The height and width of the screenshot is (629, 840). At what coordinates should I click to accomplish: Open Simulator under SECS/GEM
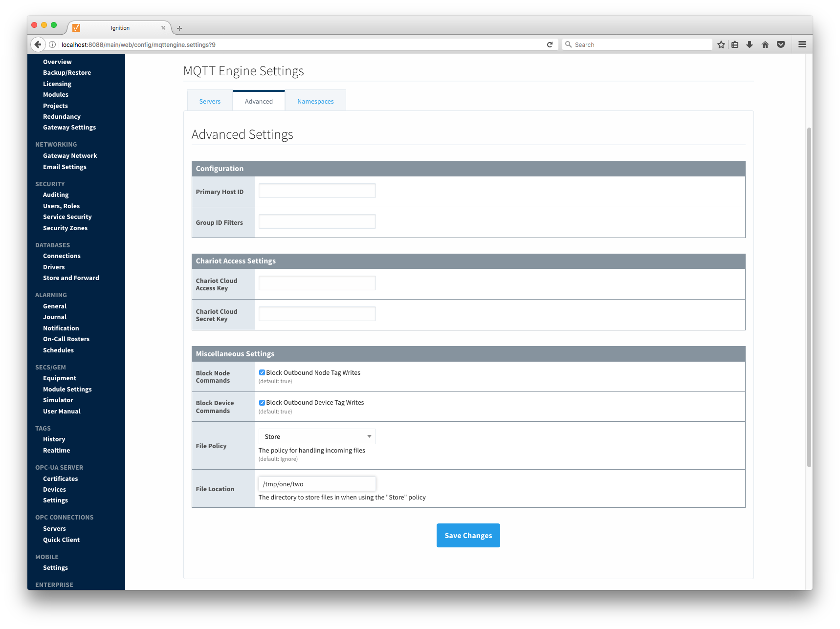click(58, 400)
